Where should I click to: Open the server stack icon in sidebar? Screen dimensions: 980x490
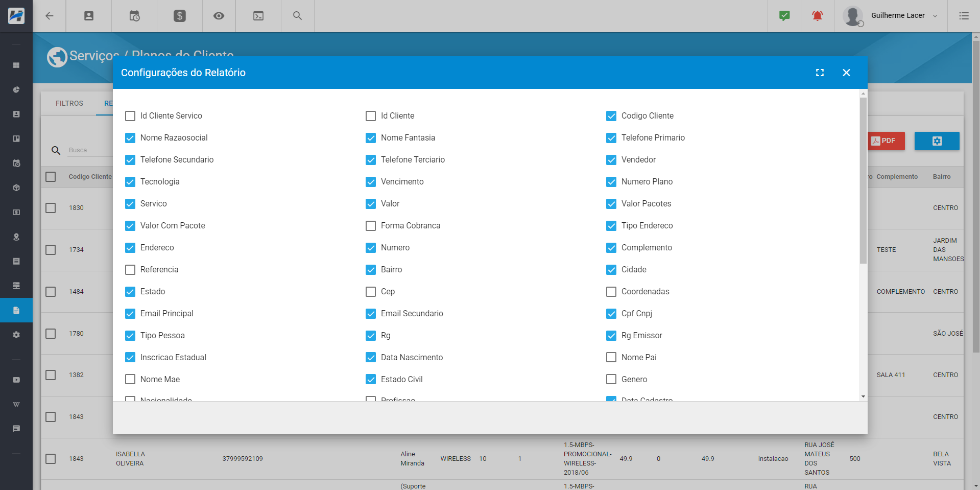click(16, 286)
